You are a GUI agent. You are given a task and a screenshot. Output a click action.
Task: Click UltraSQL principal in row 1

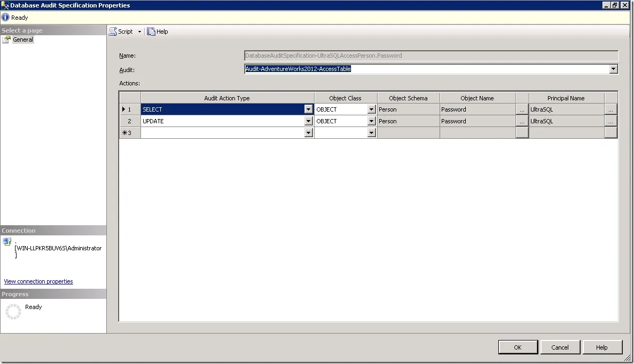(x=567, y=109)
